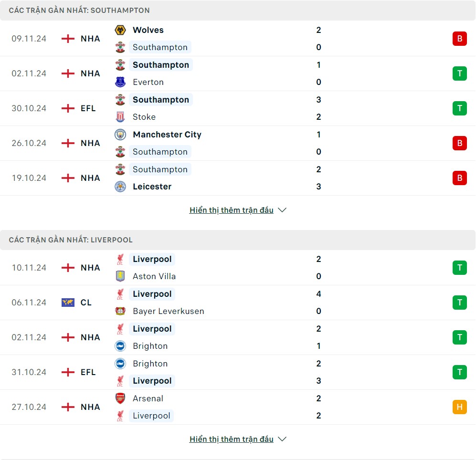
Task: Open 'Hiển thị thêm trận đấu' under Liverpool
Action: tap(231, 439)
